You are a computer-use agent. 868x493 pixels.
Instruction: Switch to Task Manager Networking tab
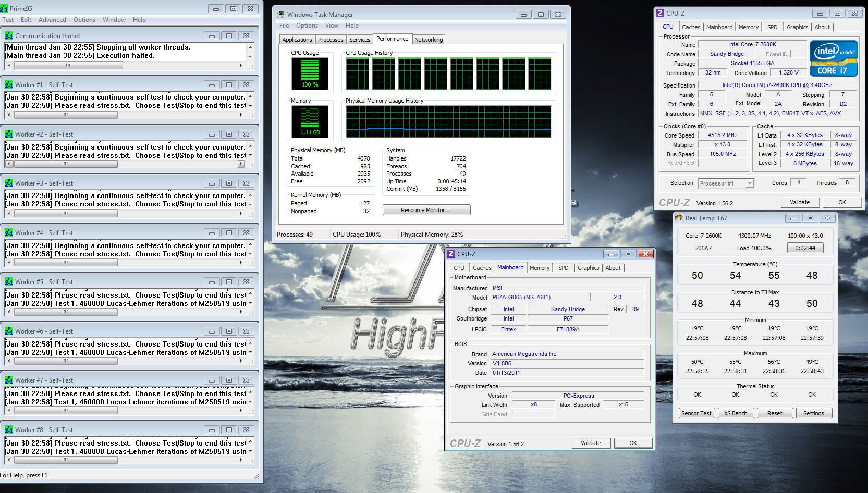(429, 40)
